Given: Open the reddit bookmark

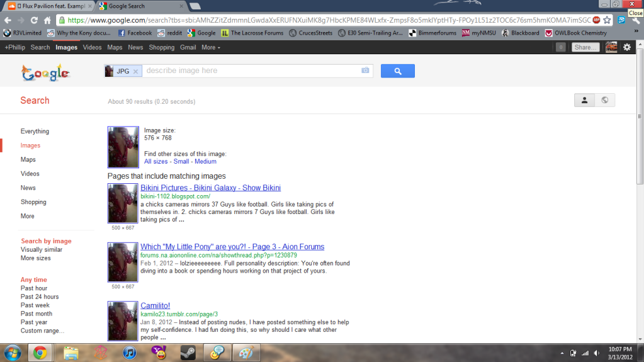Looking at the screenshot, I should point(169,33).
